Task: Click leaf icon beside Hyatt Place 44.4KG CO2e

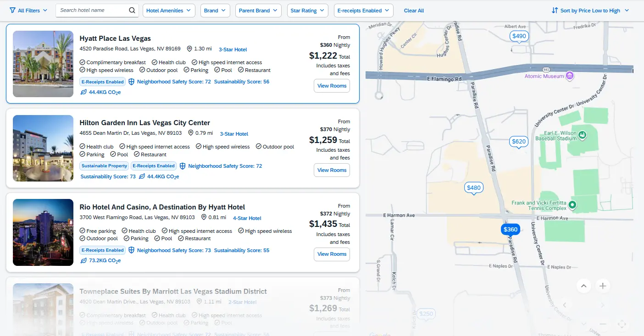Action: tap(83, 92)
